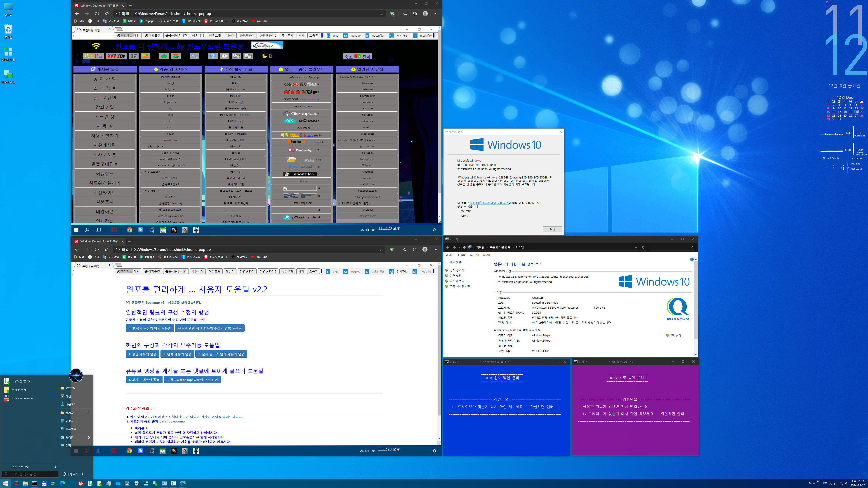
Task: Select the 도움말 menu button in the bottom page
Action: pyautogui.click(x=313, y=271)
